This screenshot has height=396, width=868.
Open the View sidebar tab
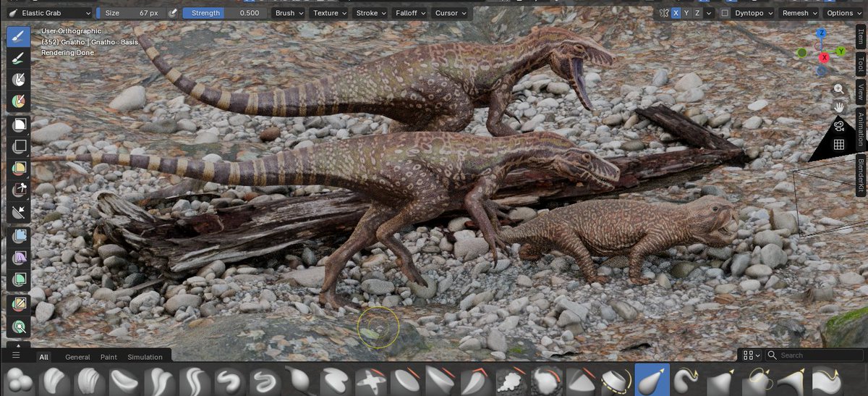coord(861,90)
